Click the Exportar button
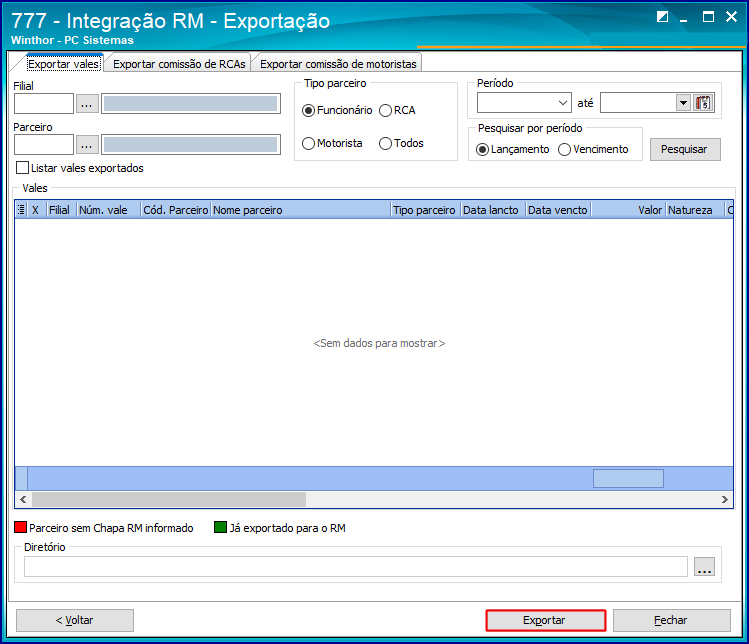The image size is (749, 644). 546,621
